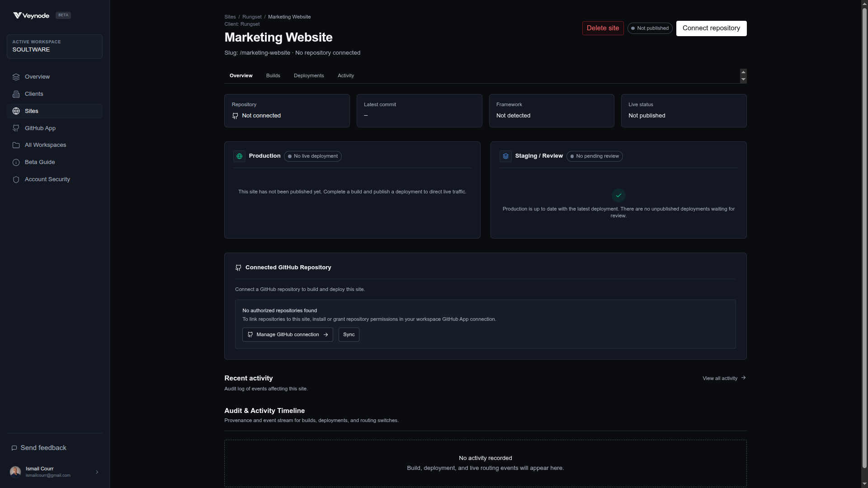868x488 pixels.
Task: Click the GitHub icon next to Not connected
Action: click(235, 116)
